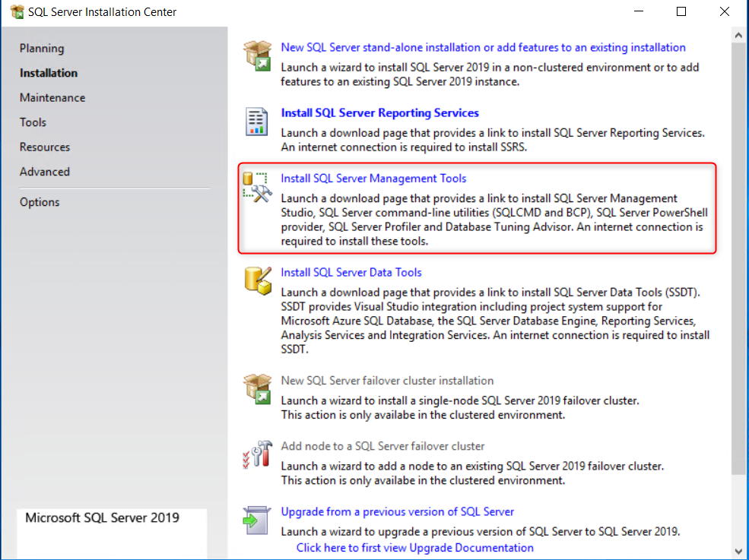Open the Maintenance section

(x=52, y=97)
